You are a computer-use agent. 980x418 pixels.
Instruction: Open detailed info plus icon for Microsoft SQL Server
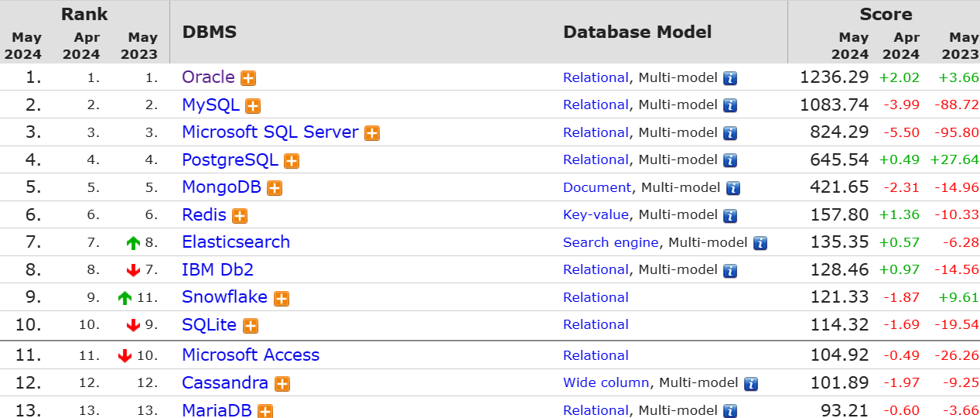372,133
